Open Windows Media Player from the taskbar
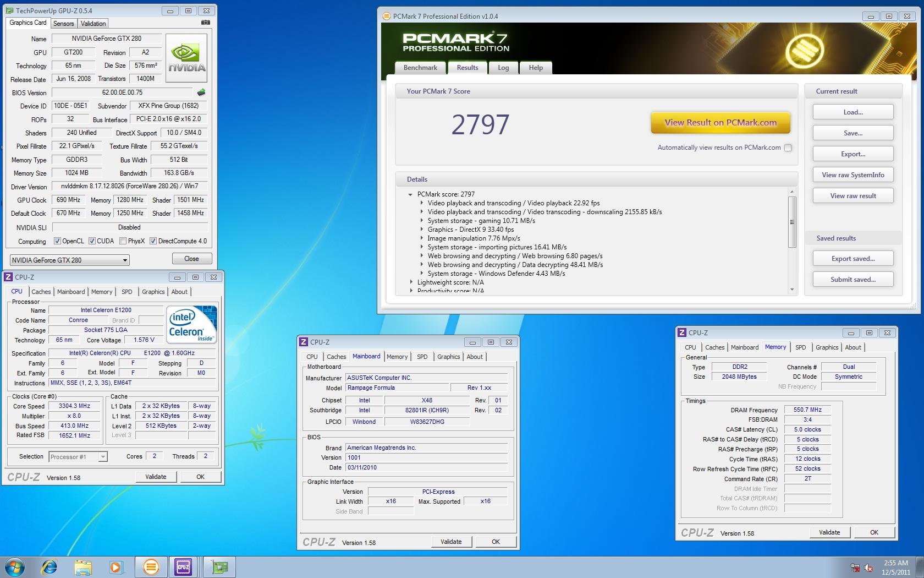This screenshot has height=578, width=924. 116,567
